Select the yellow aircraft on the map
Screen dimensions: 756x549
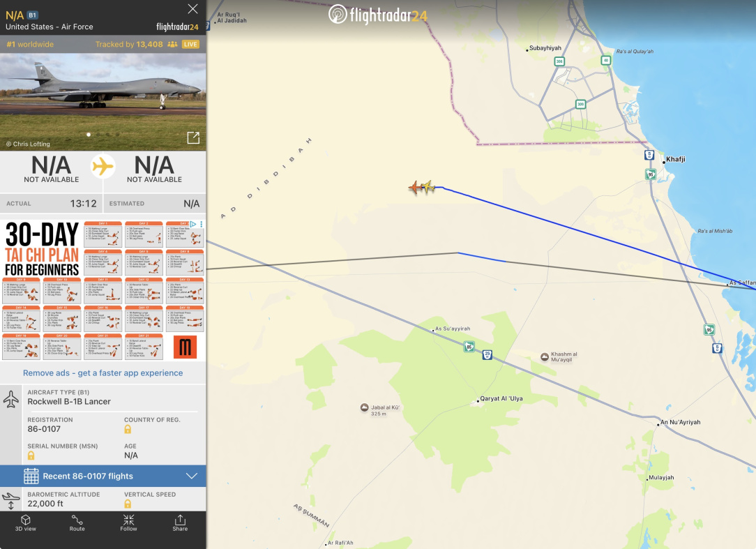[x=429, y=186]
